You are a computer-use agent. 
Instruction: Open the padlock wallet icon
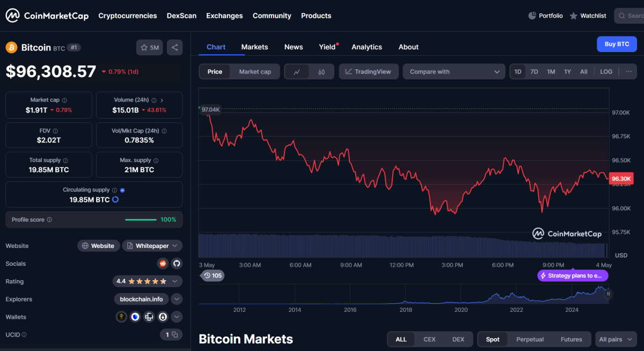tap(162, 317)
